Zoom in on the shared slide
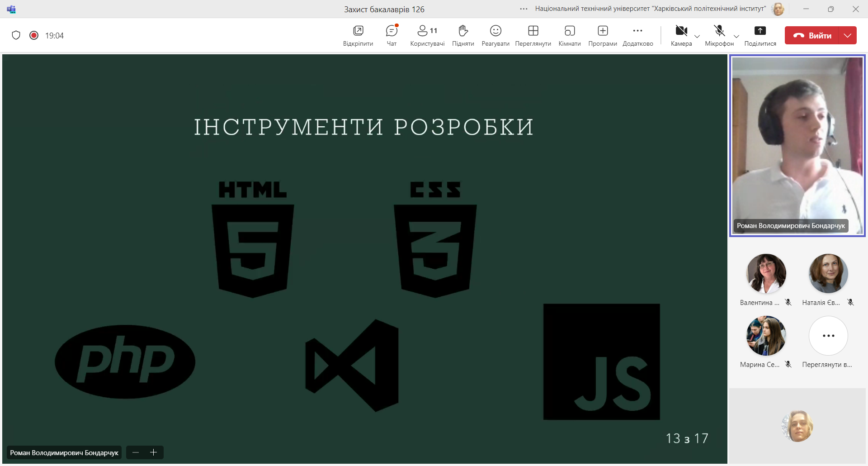 tap(154, 452)
